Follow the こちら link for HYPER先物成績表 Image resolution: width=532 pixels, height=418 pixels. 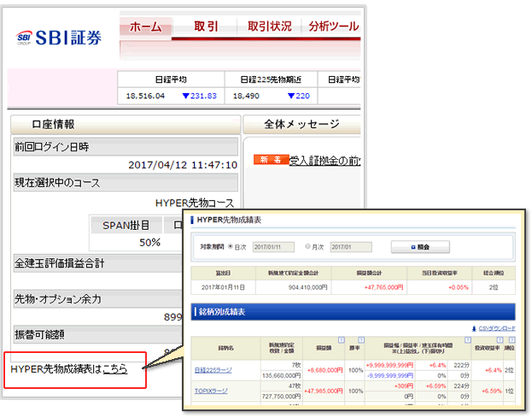[115, 368]
